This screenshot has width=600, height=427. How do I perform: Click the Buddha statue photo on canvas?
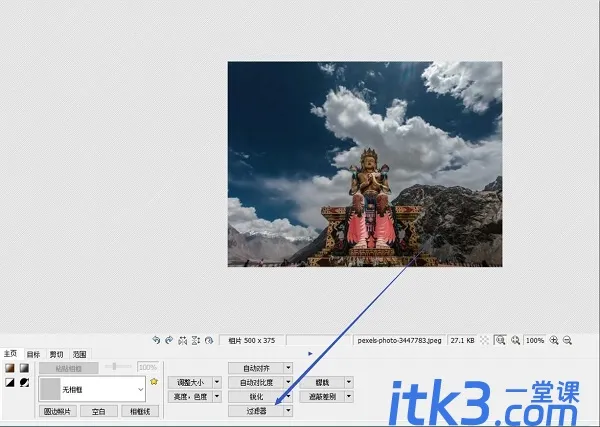pyautogui.click(x=365, y=164)
